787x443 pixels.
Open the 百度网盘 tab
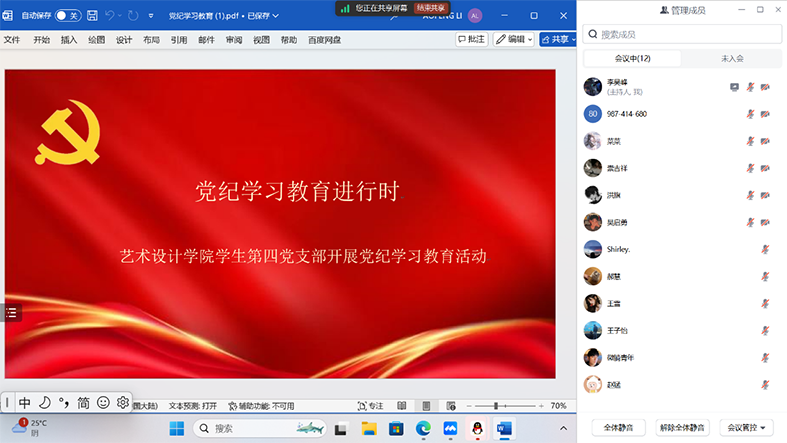click(324, 40)
